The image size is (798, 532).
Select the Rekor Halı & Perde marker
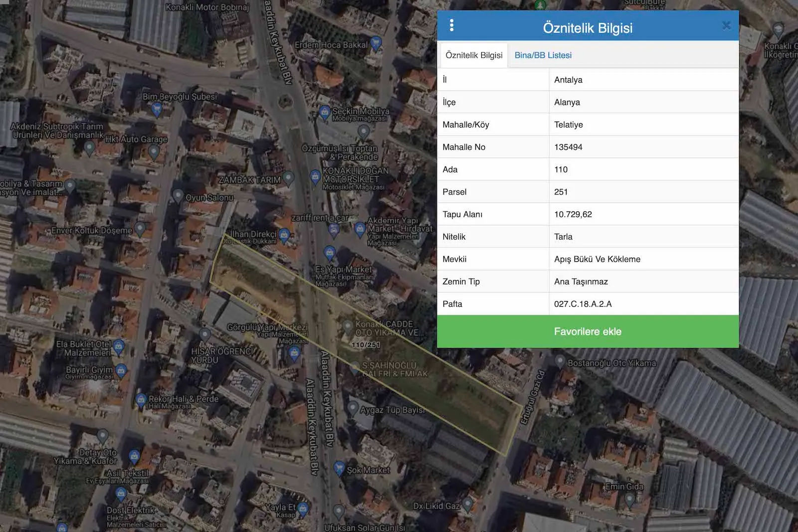pos(141,400)
